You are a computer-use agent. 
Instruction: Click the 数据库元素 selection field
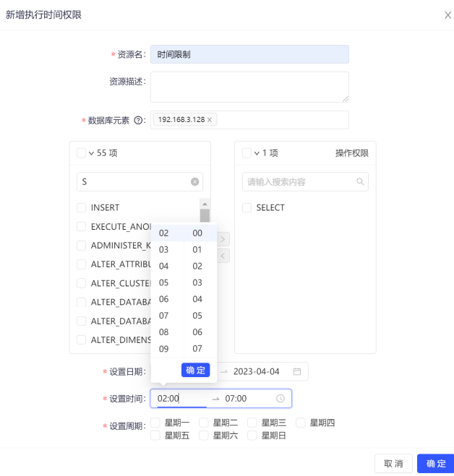click(249, 120)
